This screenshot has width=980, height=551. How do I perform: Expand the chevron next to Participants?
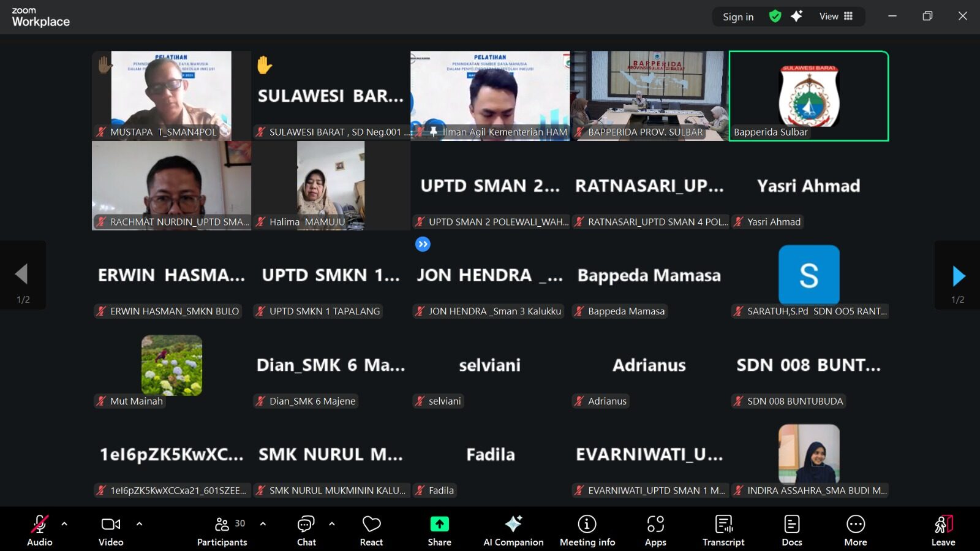(x=263, y=524)
